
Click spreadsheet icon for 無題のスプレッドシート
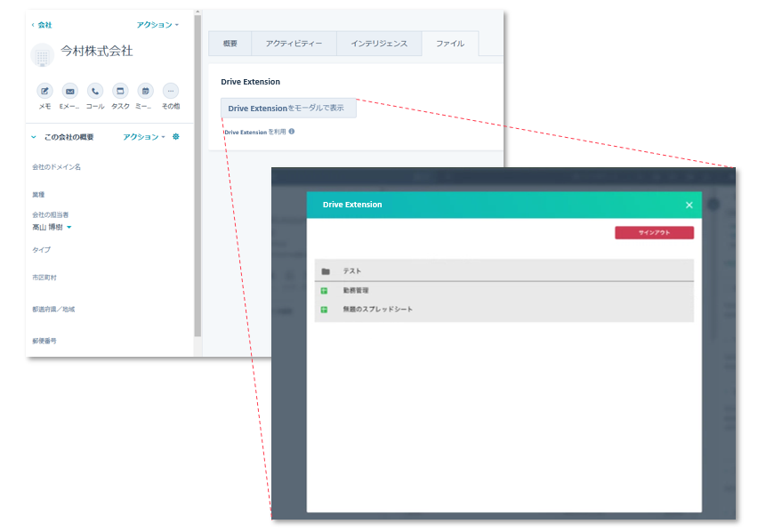pos(325,310)
